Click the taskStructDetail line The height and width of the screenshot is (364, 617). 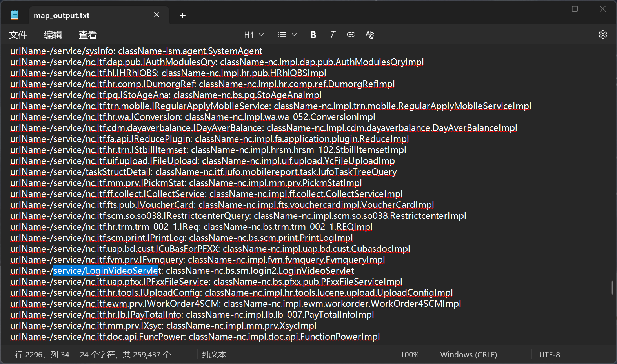[x=204, y=172]
